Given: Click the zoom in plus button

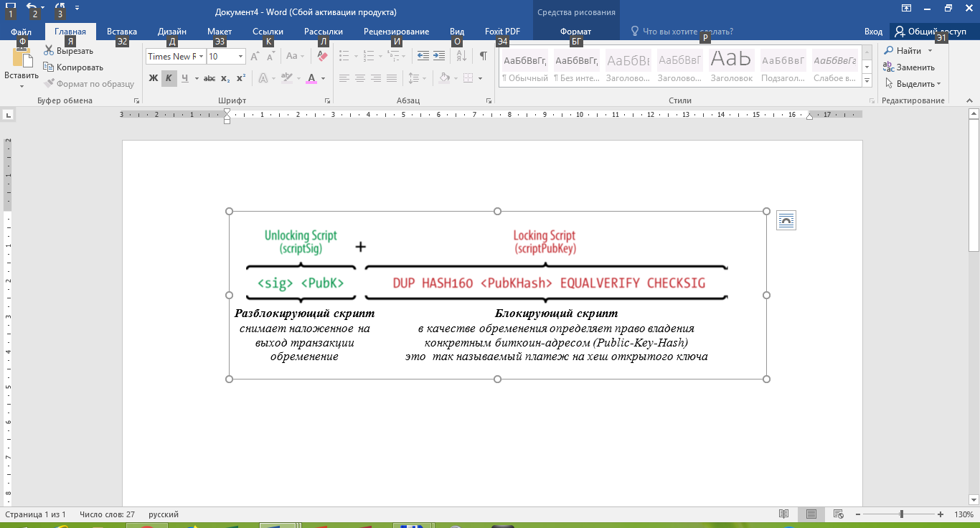Looking at the screenshot, I should 941,514.
